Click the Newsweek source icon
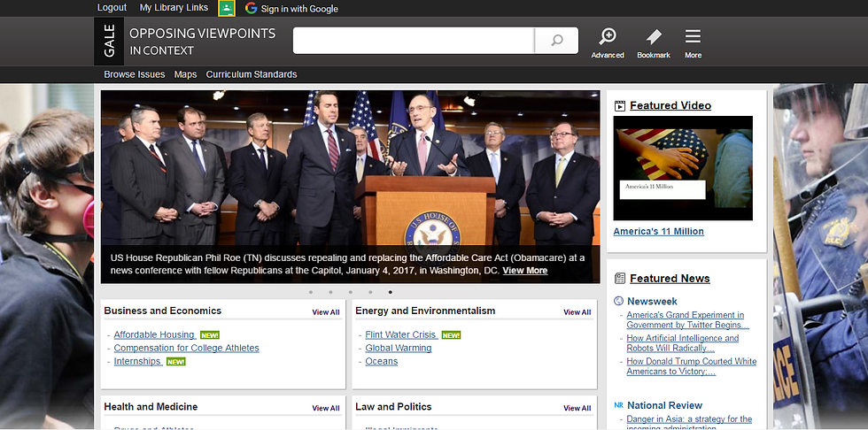 click(618, 301)
